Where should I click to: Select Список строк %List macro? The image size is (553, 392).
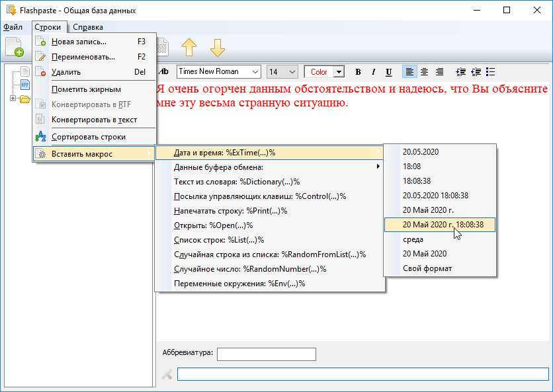(270, 240)
